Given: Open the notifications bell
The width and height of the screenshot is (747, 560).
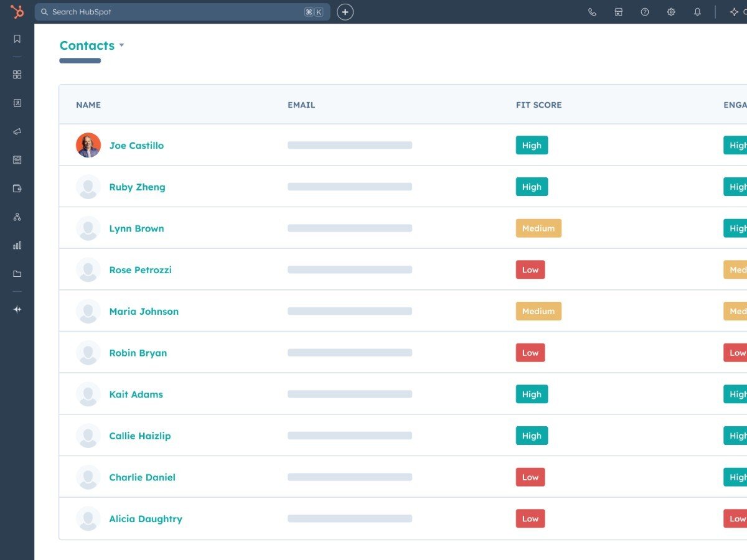Looking at the screenshot, I should [x=697, y=12].
